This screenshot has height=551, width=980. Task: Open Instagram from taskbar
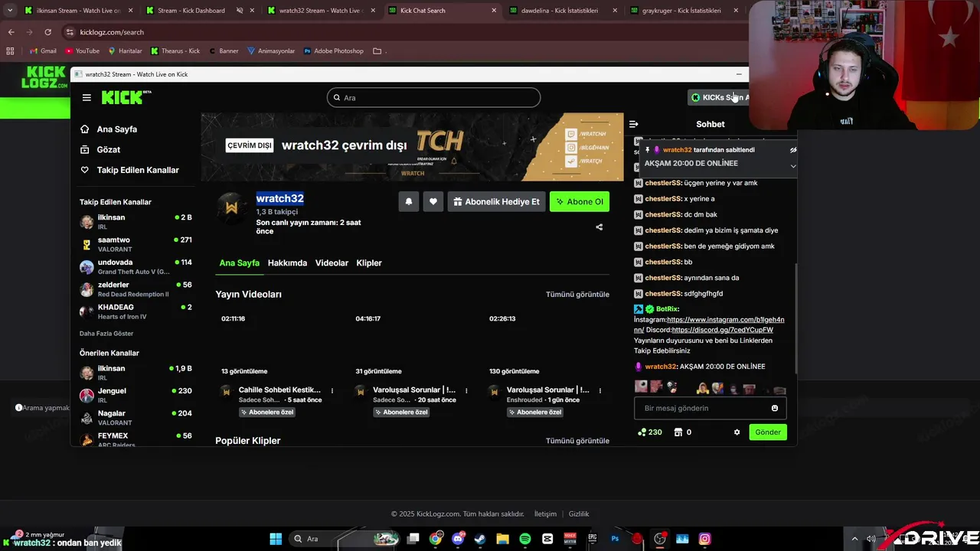(704, 539)
